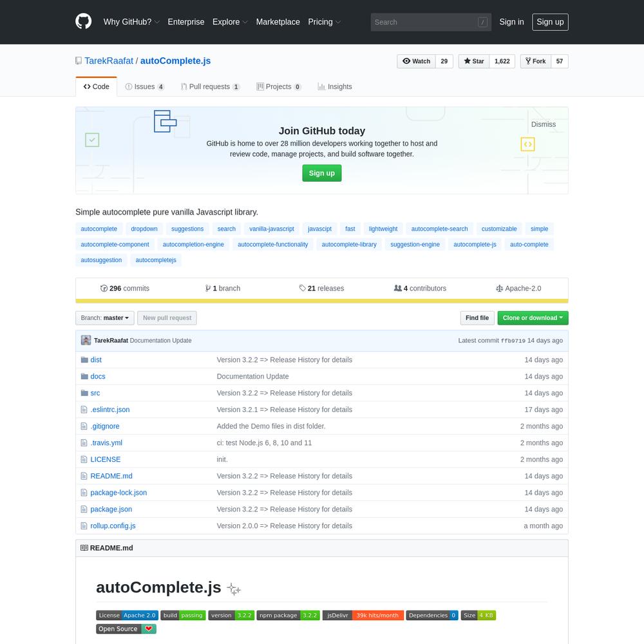Click the autocomplete-search topic tag
This screenshot has height=644, width=644.
(439, 229)
